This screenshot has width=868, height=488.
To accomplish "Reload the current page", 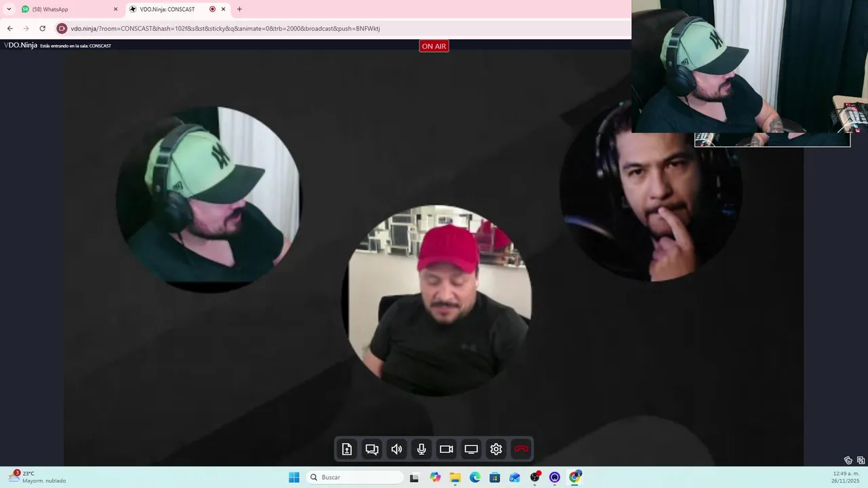I will [x=42, y=28].
